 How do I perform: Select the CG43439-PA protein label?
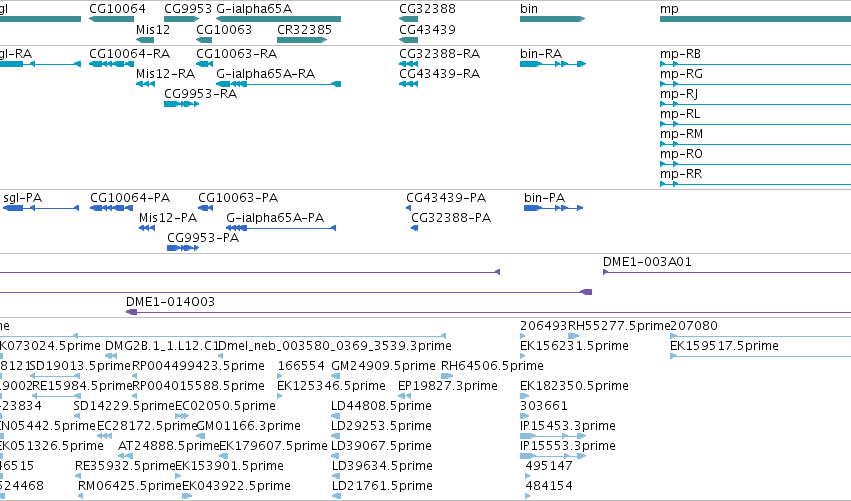(446, 198)
